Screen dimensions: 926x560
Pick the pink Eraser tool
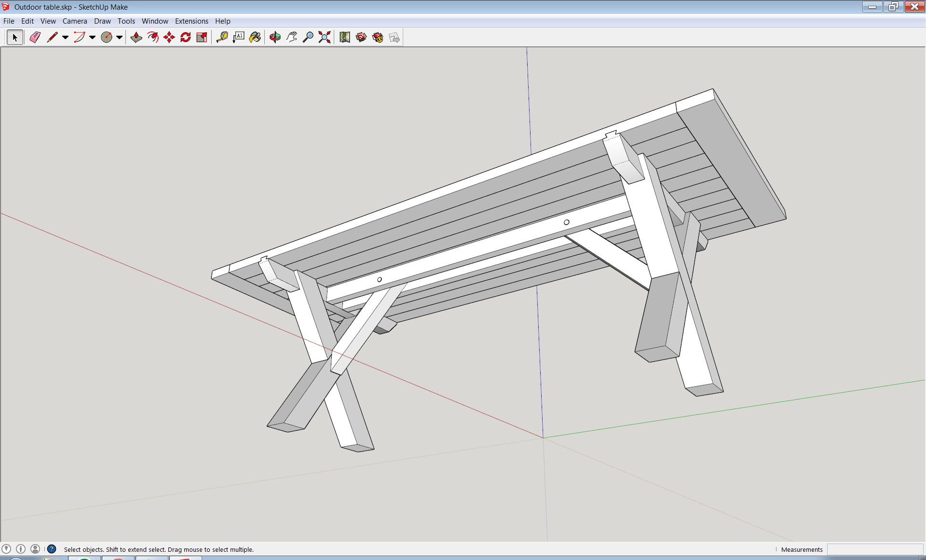tap(35, 37)
